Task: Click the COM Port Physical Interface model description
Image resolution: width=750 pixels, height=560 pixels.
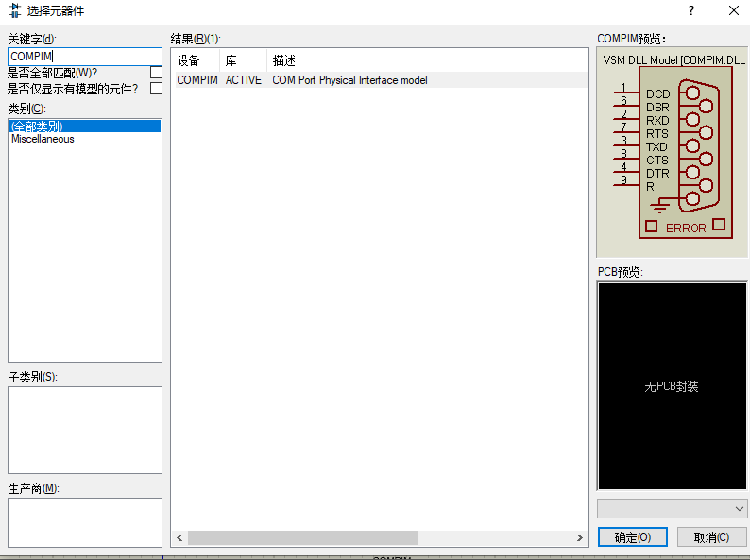Action: (x=349, y=80)
